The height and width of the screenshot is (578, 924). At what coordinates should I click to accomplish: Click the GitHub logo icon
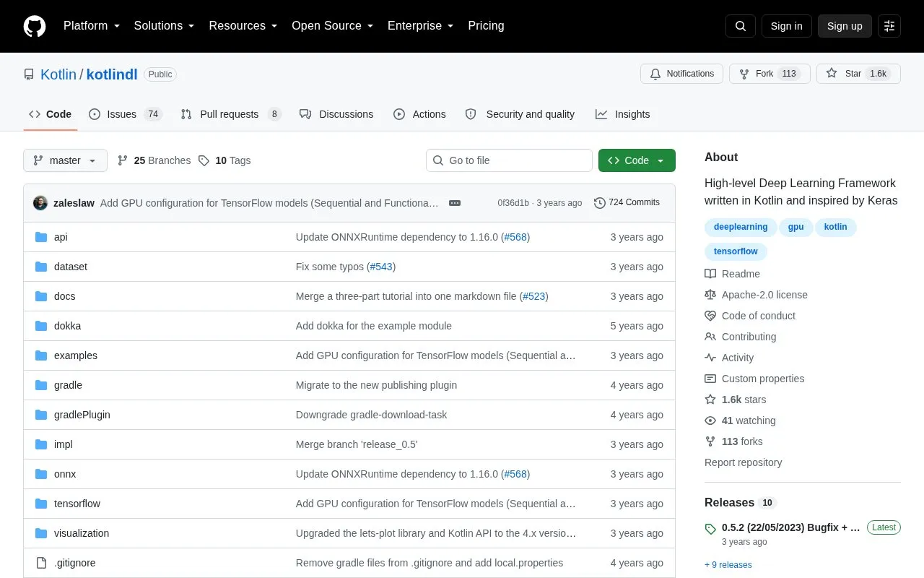pyautogui.click(x=35, y=26)
